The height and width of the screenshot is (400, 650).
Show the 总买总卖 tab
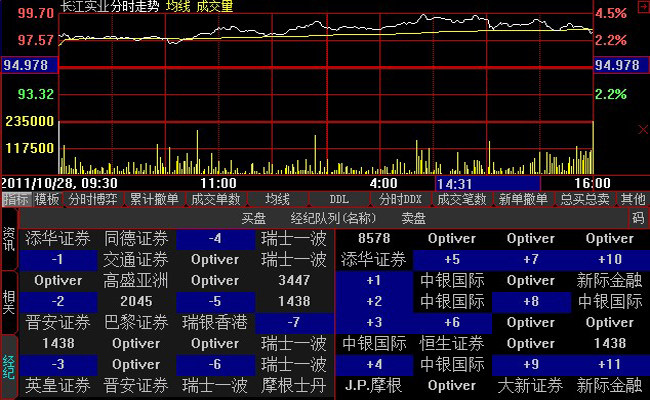[x=585, y=199]
